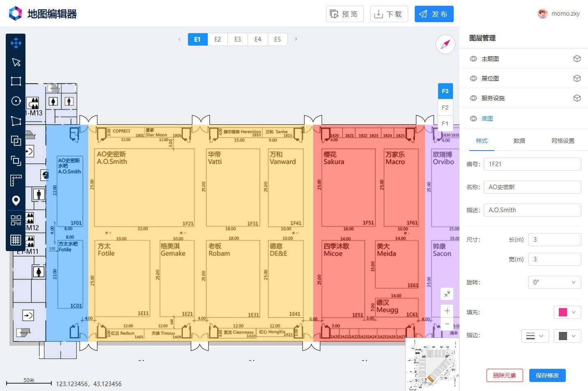Select the ruler measurement tool
The image size is (588, 391).
tap(16, 180)
